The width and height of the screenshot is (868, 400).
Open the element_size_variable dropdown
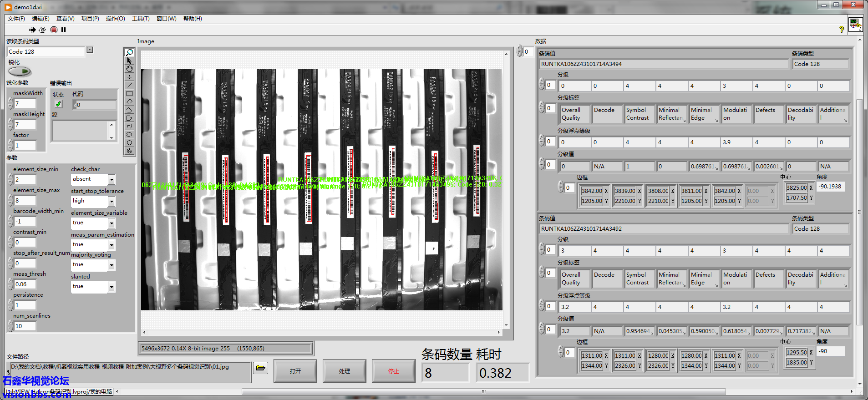point(112,223)
